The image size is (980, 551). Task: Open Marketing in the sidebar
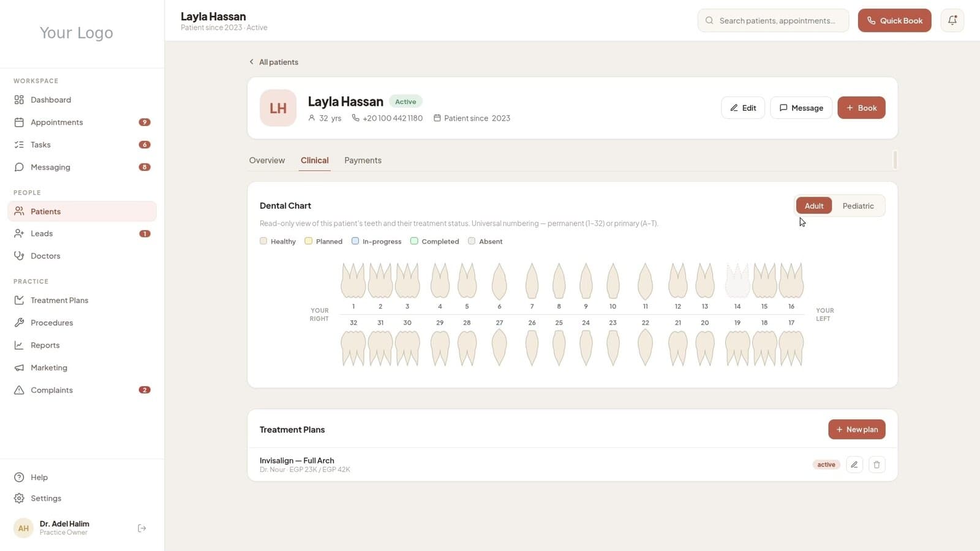point(81,367)
